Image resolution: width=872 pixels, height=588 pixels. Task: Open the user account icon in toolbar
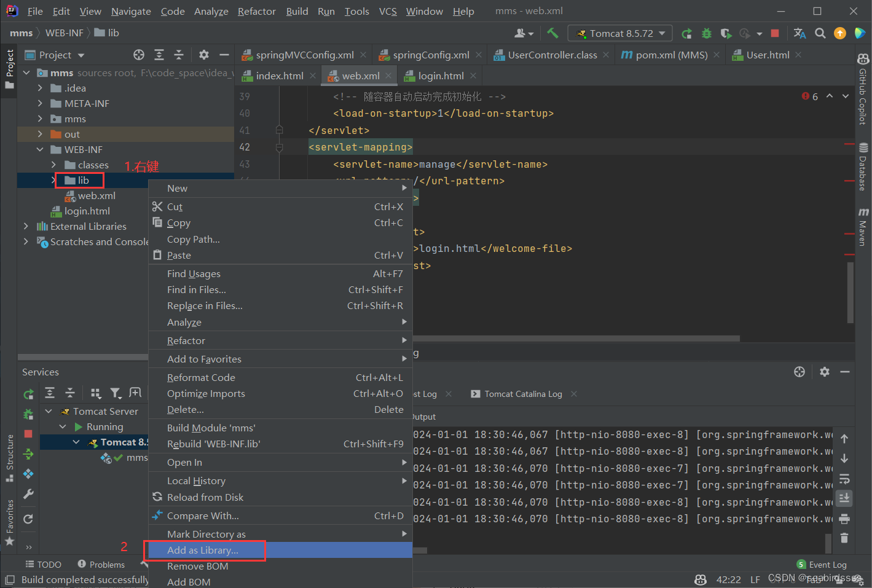524,33
